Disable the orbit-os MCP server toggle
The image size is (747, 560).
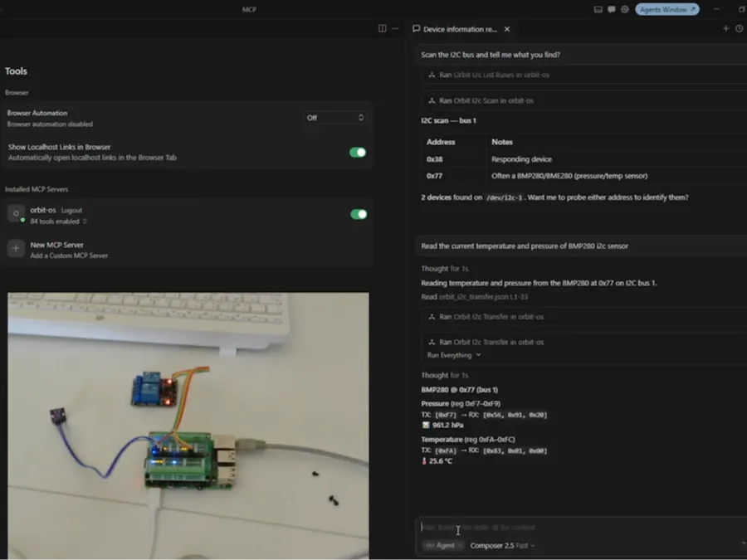359,214
